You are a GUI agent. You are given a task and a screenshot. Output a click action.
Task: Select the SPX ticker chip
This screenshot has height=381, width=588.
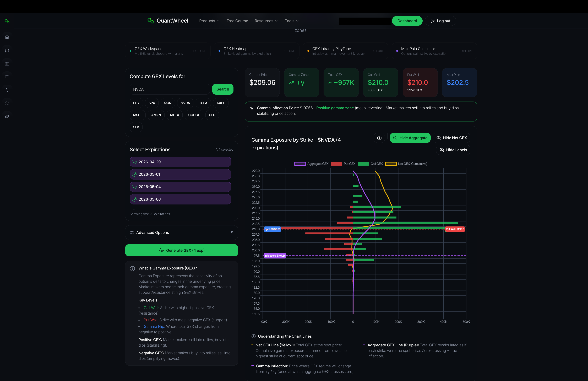[x=152, y=103]
